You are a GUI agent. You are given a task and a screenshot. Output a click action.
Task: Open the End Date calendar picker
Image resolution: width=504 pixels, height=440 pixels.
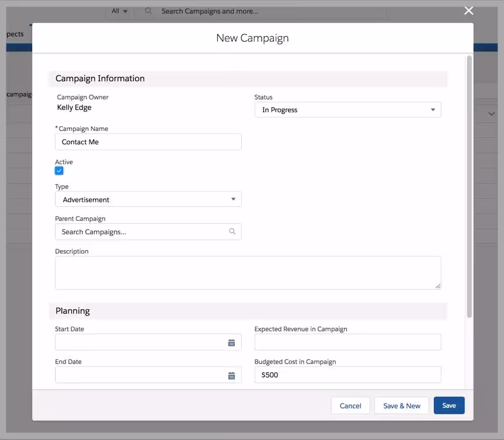231,376
